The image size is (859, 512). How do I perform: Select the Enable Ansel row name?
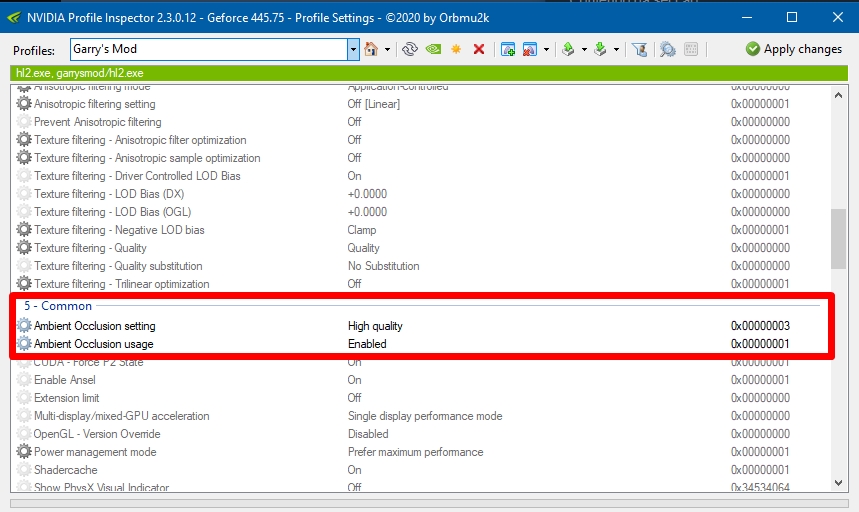click(65, 380)
